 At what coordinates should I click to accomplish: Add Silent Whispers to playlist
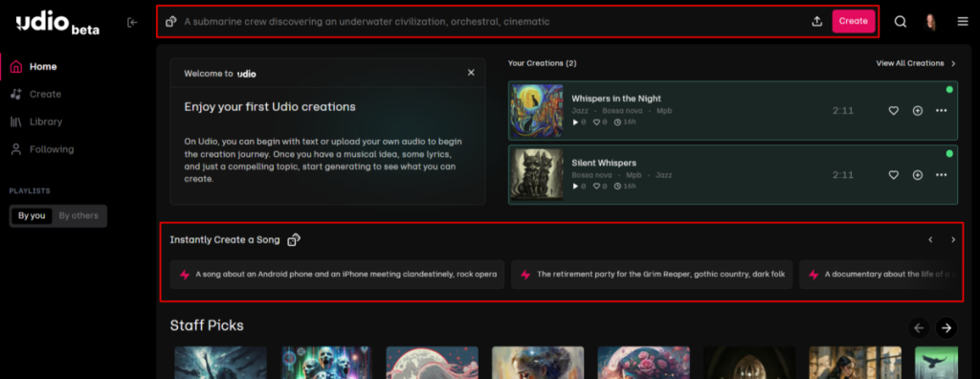click(918, 175)
